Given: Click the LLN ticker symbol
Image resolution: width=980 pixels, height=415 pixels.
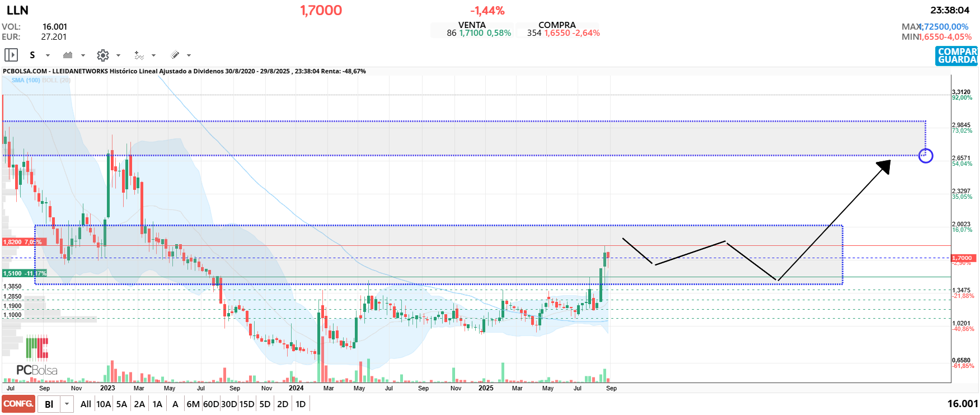Looking at the screenshot, I should pyautogui.click(x=17, y=10).
